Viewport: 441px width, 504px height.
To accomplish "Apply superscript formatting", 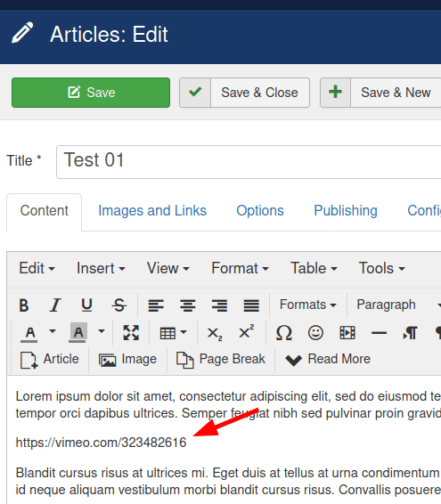I will click(247, 331).
